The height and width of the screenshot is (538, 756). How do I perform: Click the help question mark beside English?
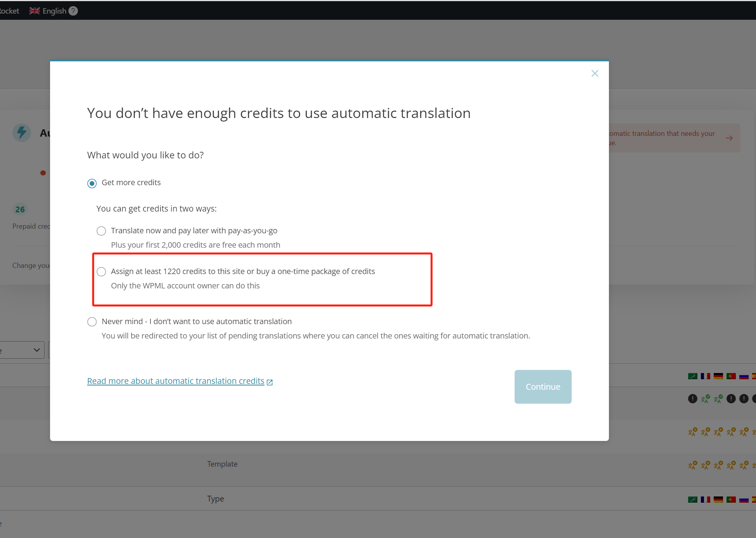click(73, 11)
